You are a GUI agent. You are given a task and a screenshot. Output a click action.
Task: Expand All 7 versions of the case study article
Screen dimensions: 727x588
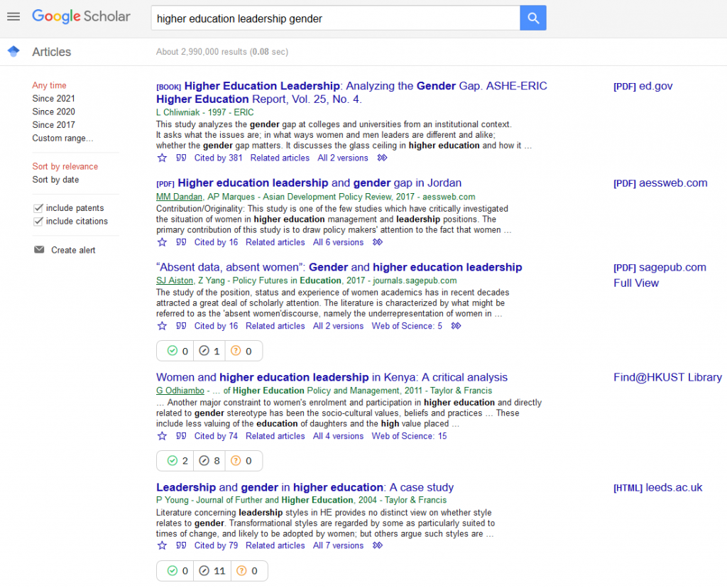coord(338,545)
